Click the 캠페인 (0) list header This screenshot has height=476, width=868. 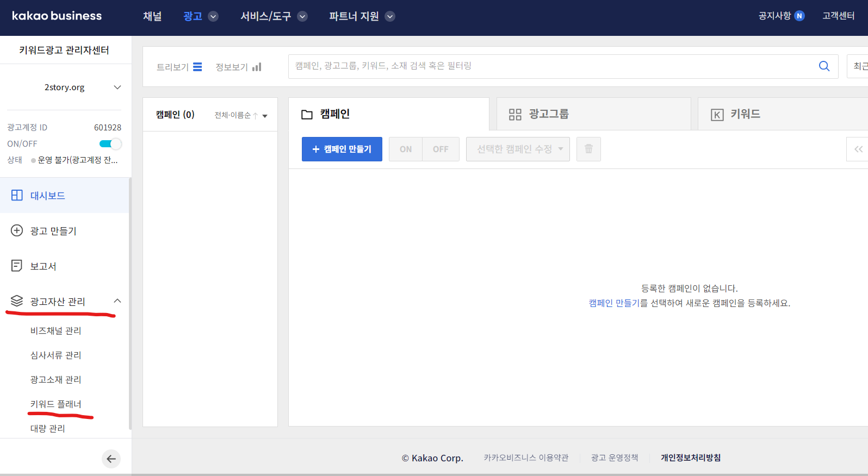tap(175, 115)
